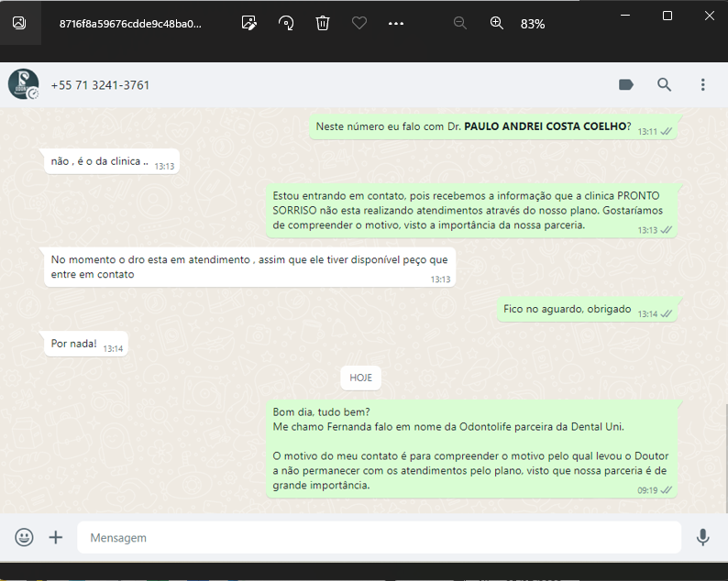Search within the conversation using magnifier icon
Viewport: 728px width, 581px height.
665,84
